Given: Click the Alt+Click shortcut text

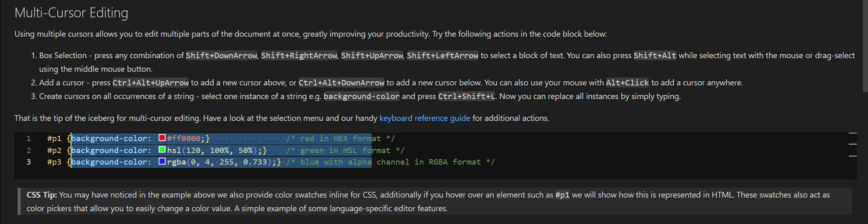Looking at the screenshot, I should click(x=627, y=83).
